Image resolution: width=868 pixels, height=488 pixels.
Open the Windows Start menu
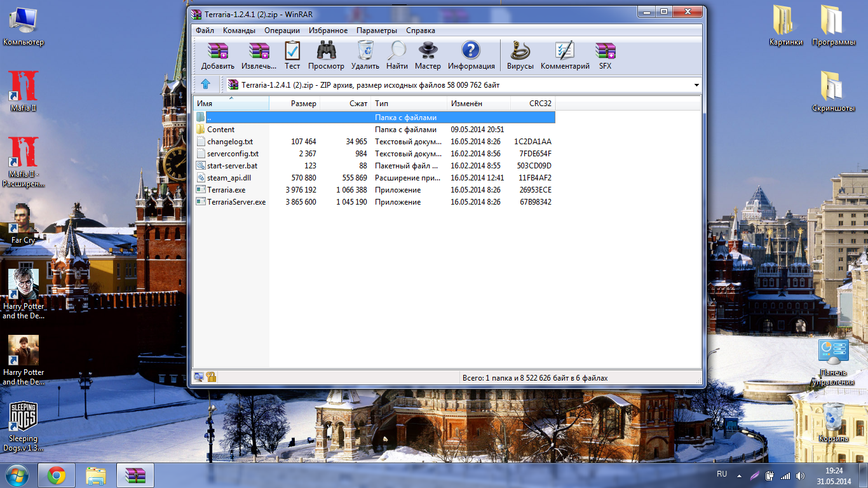click(x=17, y=475)
